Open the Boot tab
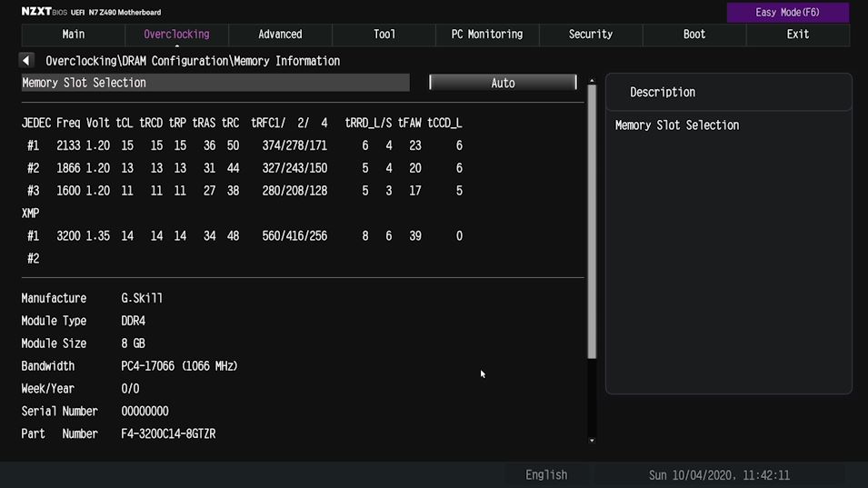Screen dimensions: 868x488 [x=694, y=35]
